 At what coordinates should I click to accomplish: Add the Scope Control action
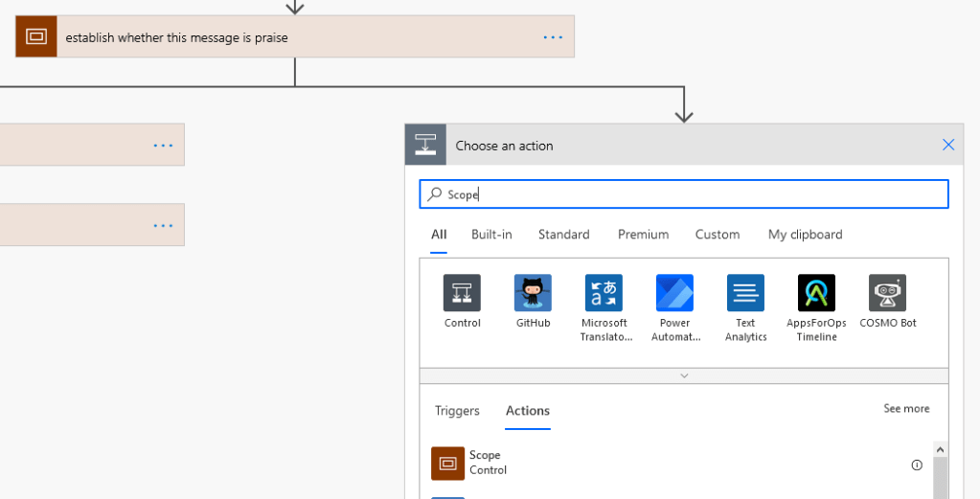pyautogui.click(x=485, y=463)
